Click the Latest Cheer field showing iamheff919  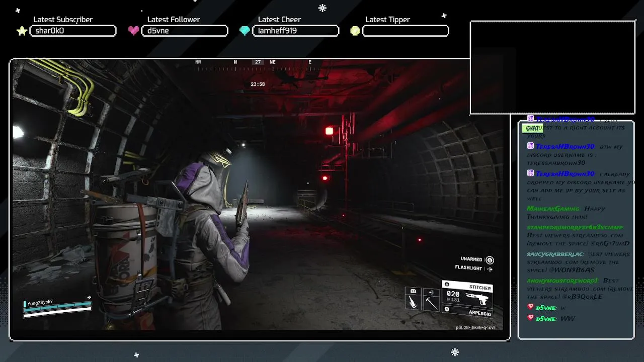(296, 31)
